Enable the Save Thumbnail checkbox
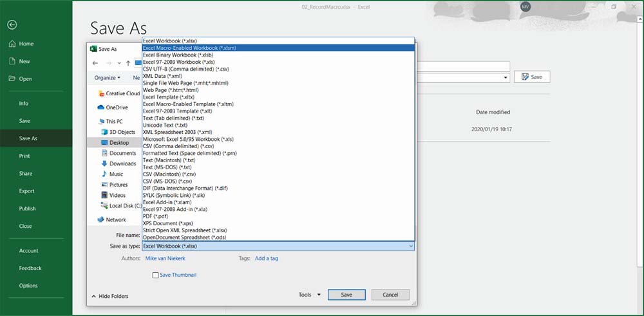 pos(155,275)
